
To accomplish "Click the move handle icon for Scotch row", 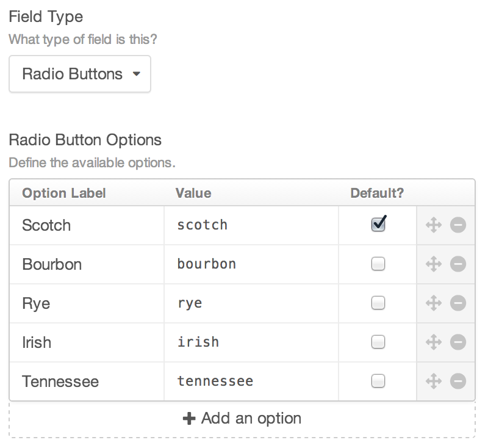I will coord(435,225).
